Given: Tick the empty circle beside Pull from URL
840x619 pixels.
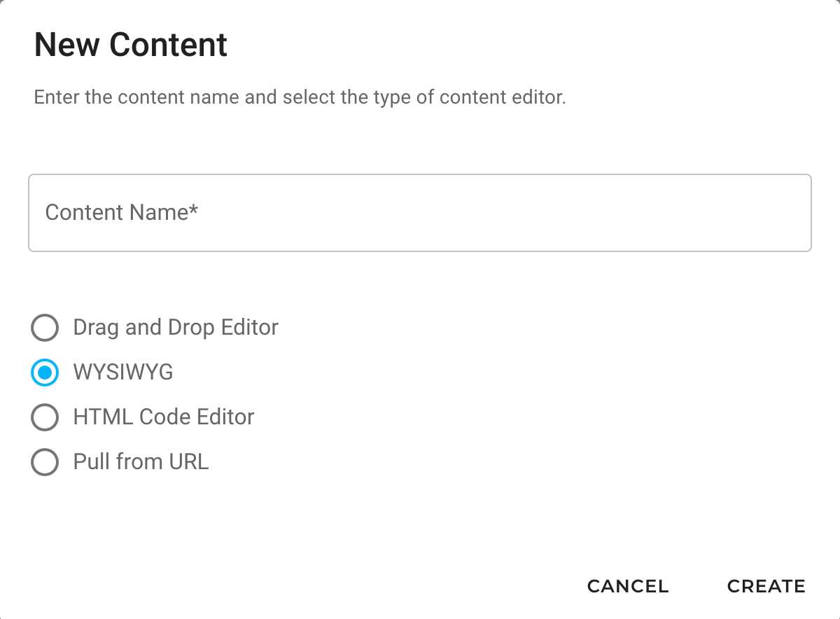Looking at the screenshot, I should point(45,462).
